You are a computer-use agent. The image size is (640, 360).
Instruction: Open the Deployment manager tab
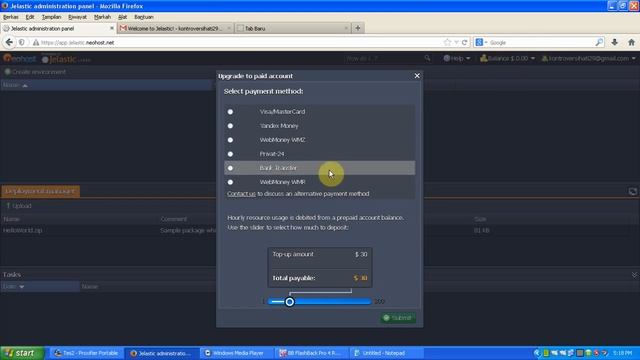point(40,191)
